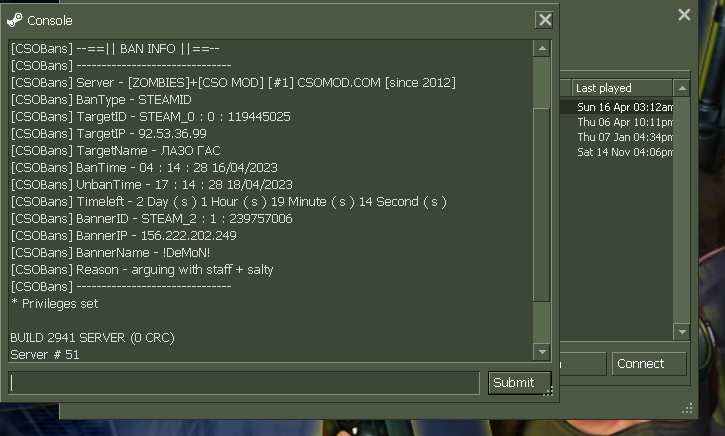Sort servers by Last played column

(x=622, y=88)
